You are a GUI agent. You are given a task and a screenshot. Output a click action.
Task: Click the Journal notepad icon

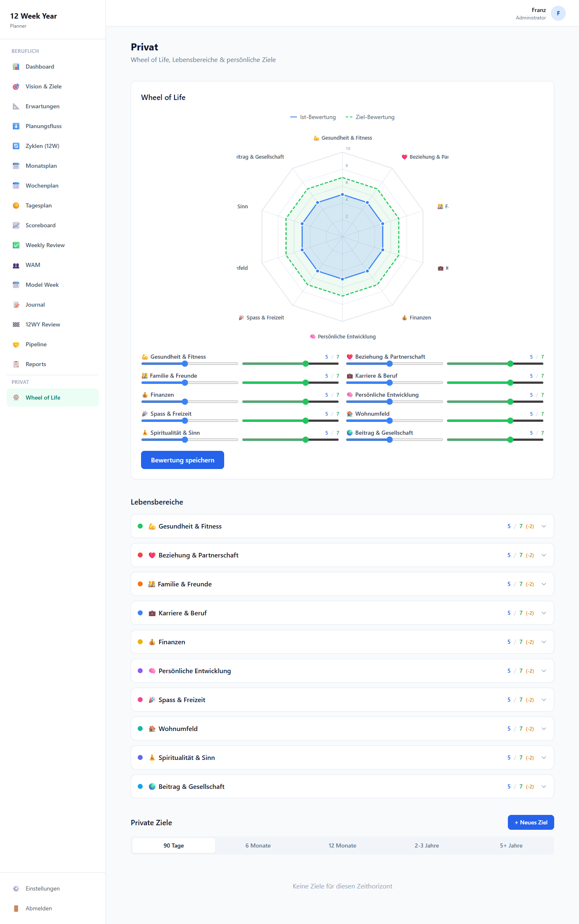16,305
